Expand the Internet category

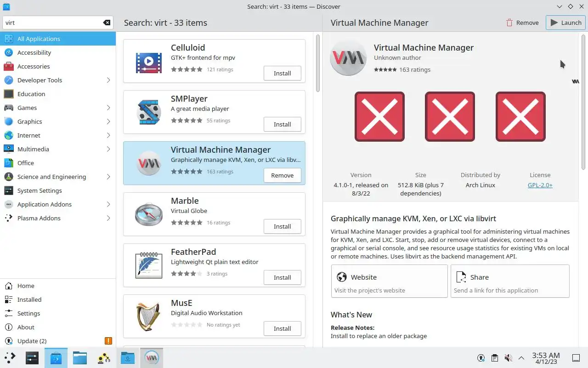[108, 135]
